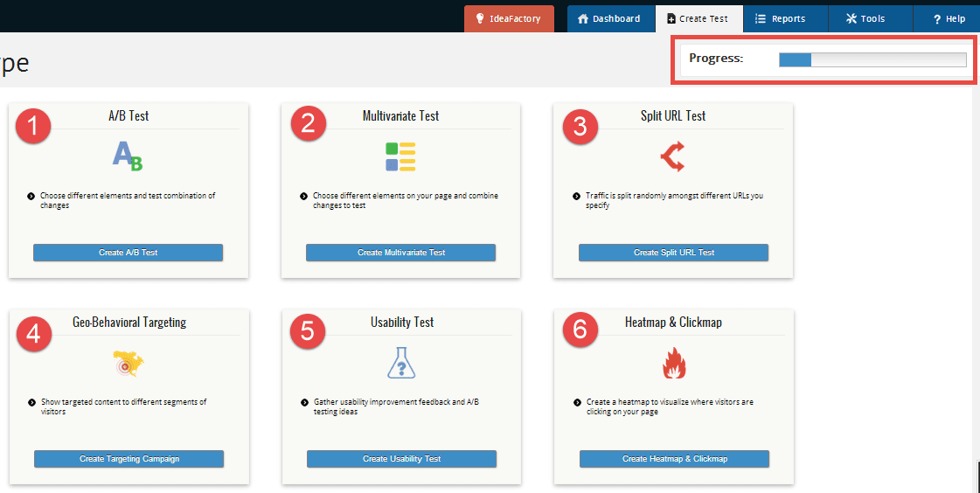
Task: Click the lightbulb icon in IdeaFactory
Action: click(x=480, y=18)
